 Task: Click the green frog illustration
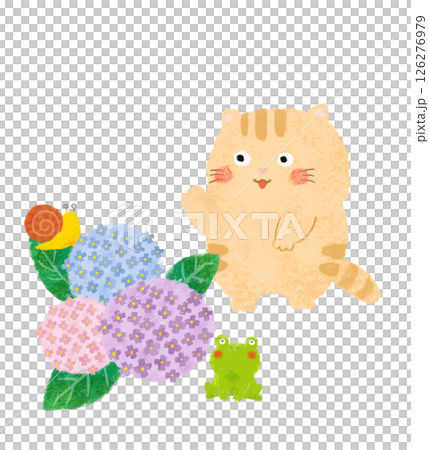pyautogui.click(x=234, y=368)
